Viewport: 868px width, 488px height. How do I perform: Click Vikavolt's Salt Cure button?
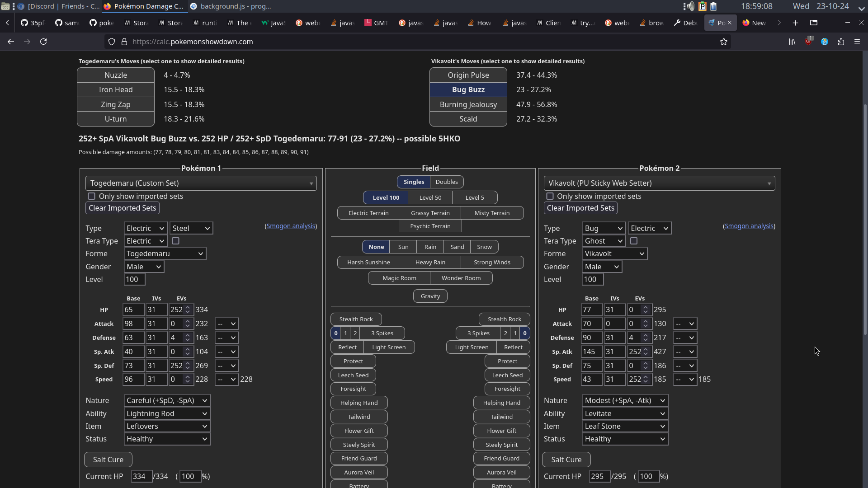(566, 460)
